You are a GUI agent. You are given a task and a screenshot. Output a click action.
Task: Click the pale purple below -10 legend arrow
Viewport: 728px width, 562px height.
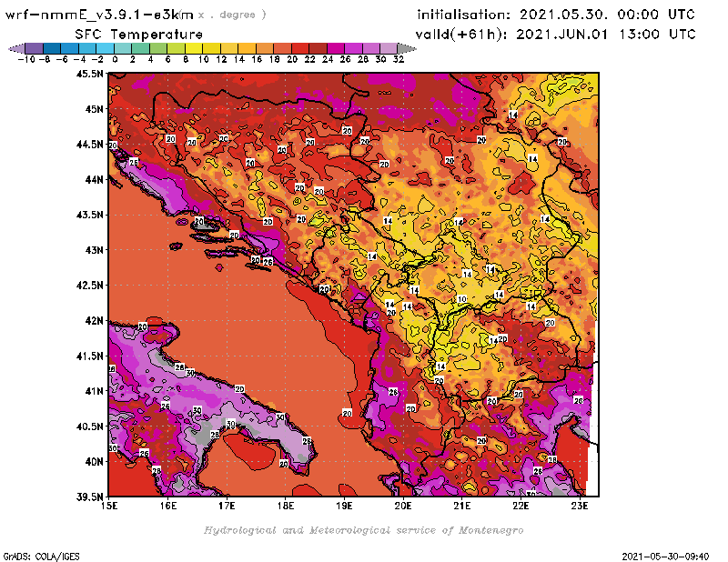click(16, 48)
